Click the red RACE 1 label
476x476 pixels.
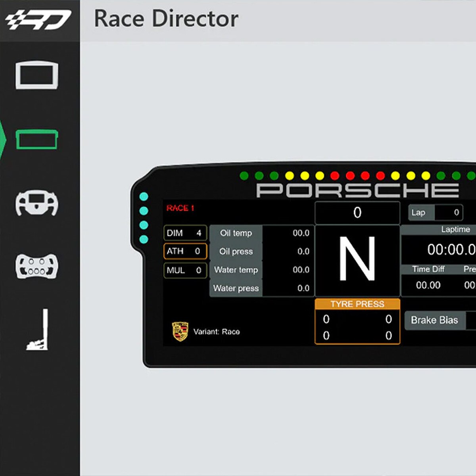pyautogui.click(x=180, y=208)
